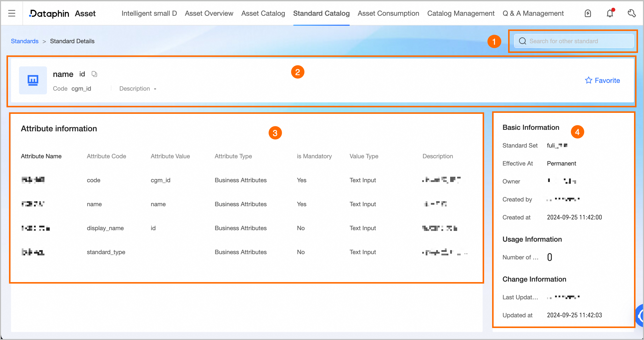The width and height of the screenshot is (644, 340).
Task: Click the Created at timestamp 2024-09-25 11:42:00
Action: (574, 217)
